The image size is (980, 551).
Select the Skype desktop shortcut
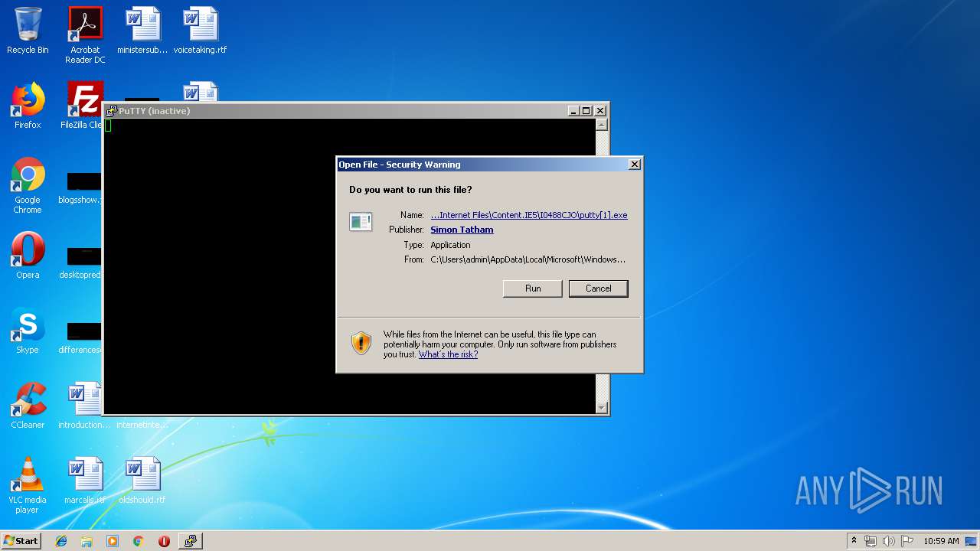(x=28, y=331)
